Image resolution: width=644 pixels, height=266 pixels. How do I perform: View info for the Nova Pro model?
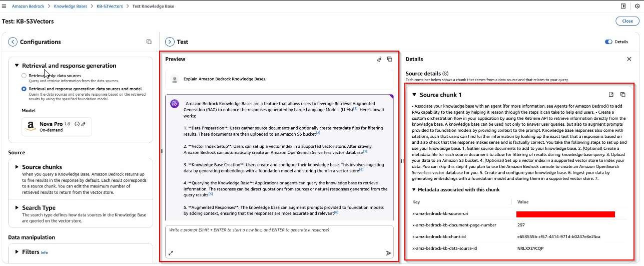pyautogui.click(x=77, y=124)
